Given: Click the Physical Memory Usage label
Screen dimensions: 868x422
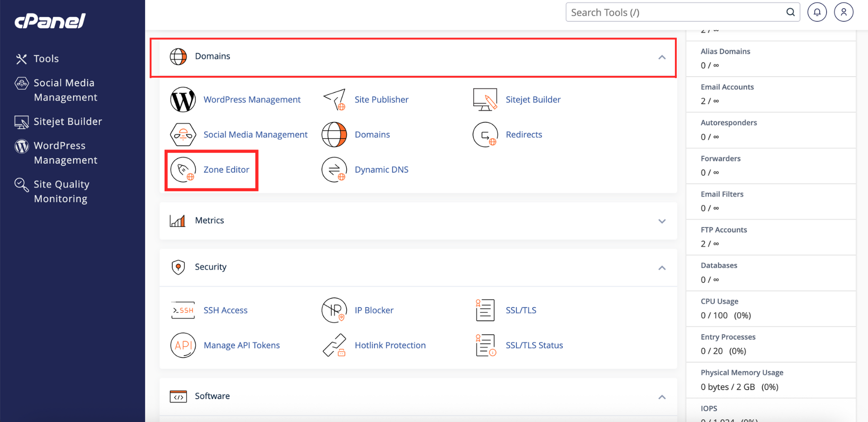Looking at the screenshot, I should [x=742, y=373].
